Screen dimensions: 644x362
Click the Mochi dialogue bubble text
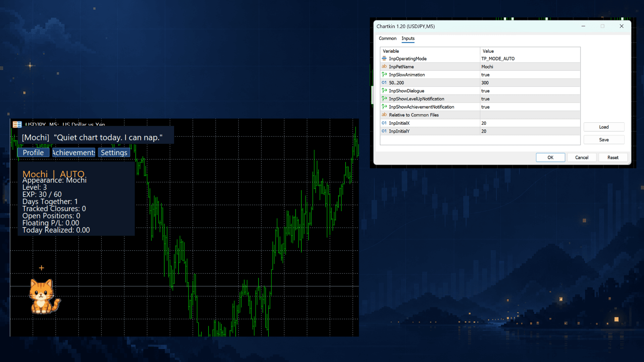[x=92, y=137]
